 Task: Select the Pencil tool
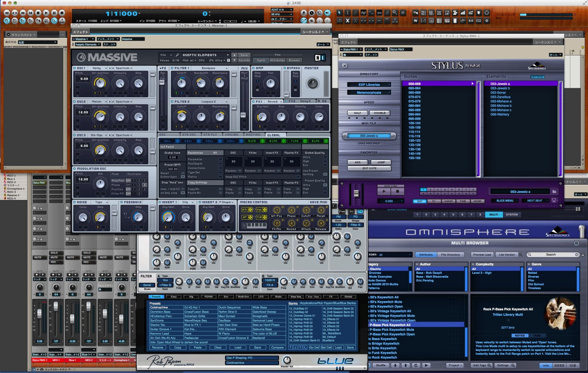355,13
